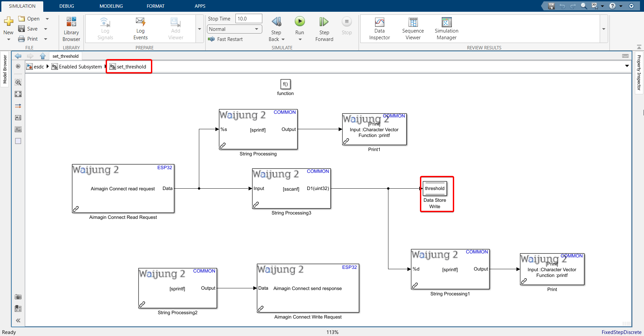Open the Library Browser
644x336 pixels.
pyautogui.click(x=71, y=29)
